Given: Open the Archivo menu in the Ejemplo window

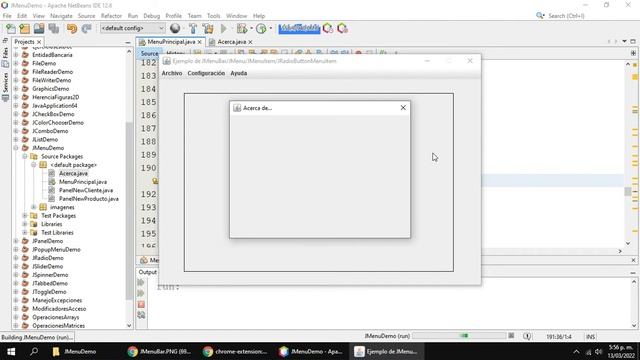Looking at the screenshot, I should (x=172, y=73).
